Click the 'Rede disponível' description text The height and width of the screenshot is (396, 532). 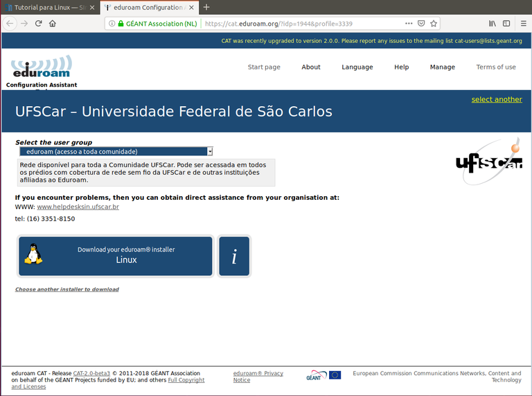click(x=143, y=172)
